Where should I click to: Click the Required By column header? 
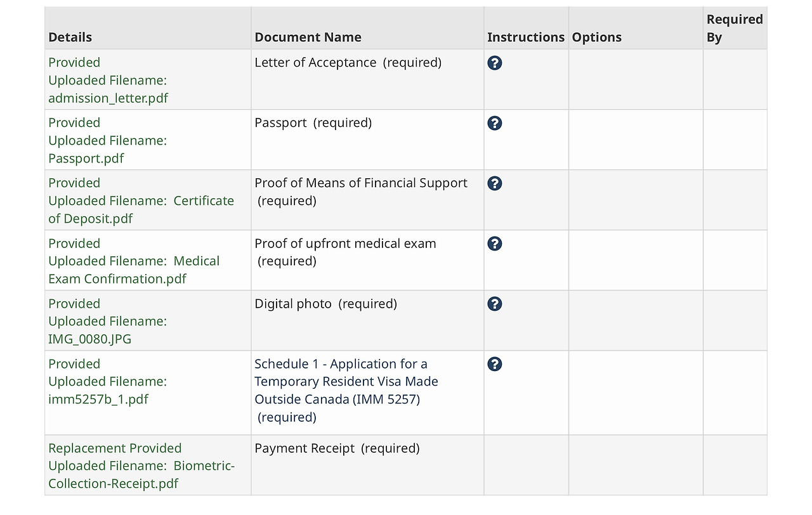pos(734,29)
